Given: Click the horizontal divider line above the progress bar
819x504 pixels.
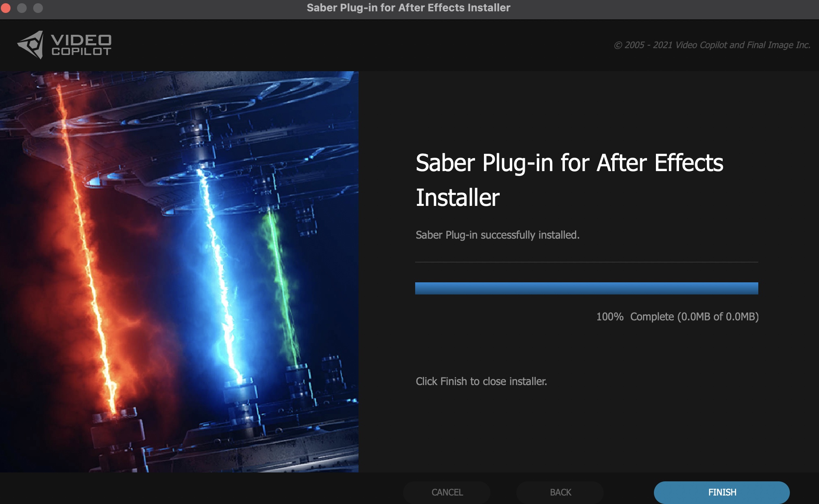Looking at the screenshot, I should (586, 262).
